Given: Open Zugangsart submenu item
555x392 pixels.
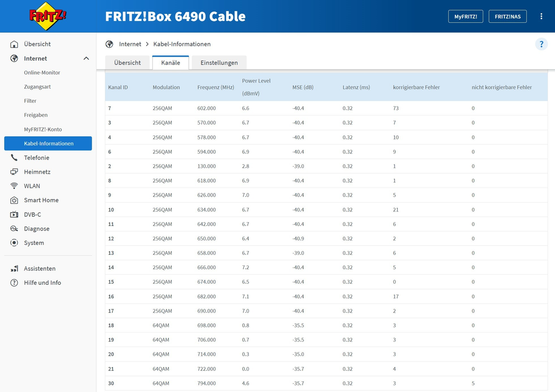Looking at the screenshot, I should point(38,87).
